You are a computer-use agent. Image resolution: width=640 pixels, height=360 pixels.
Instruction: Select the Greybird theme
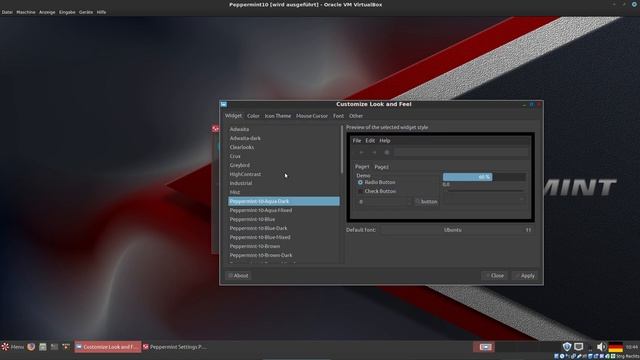coord(284,165)
